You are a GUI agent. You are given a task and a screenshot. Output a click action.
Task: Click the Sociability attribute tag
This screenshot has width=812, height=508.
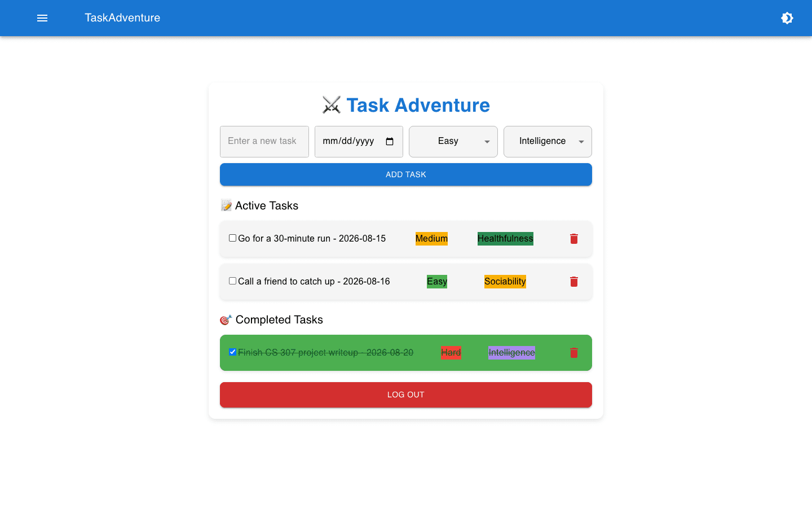click(x=505, y=282)
